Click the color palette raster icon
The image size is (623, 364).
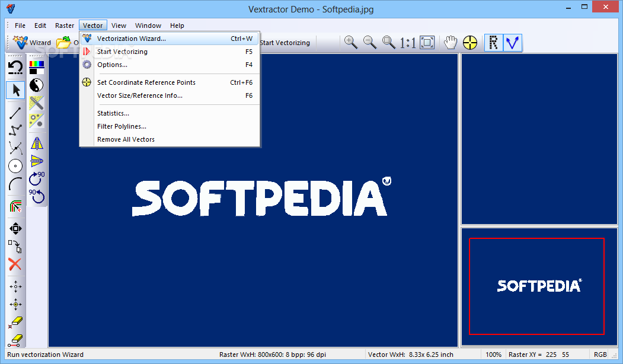37,68
